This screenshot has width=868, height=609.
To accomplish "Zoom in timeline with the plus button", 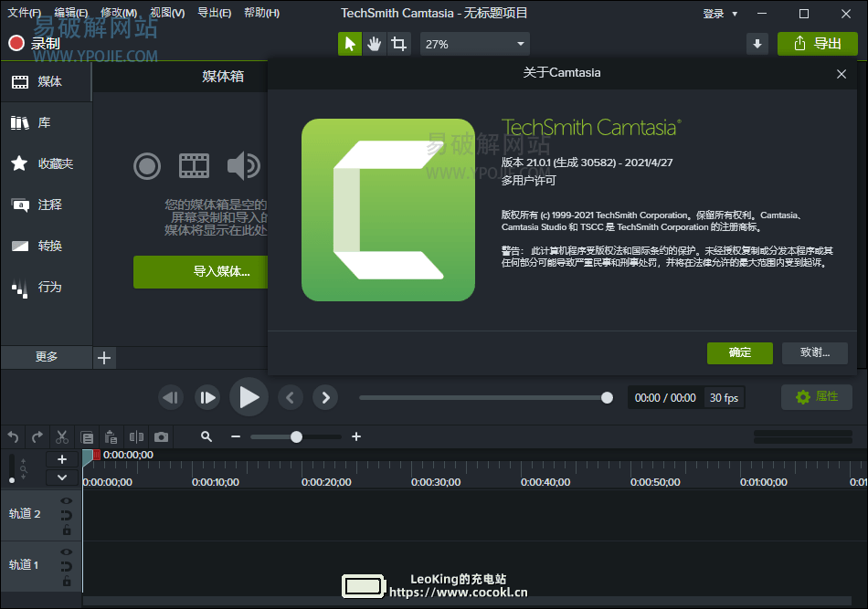I will (x=356, y=437).
